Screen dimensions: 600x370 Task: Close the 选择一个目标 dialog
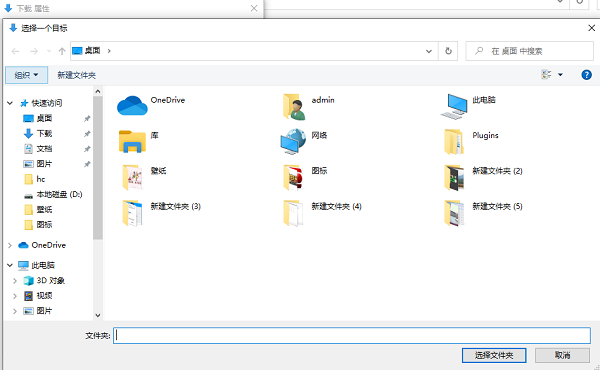click(x=592, y=28)
